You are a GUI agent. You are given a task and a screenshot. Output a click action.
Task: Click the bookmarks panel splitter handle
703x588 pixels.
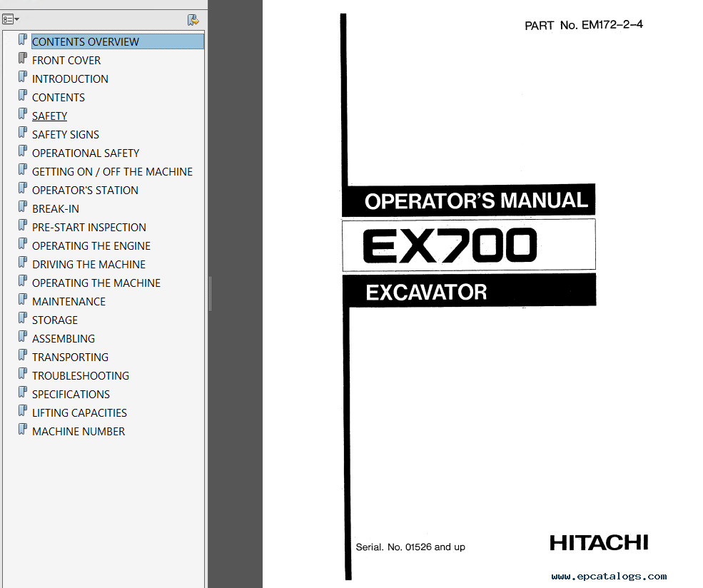[x=210, y=294]
